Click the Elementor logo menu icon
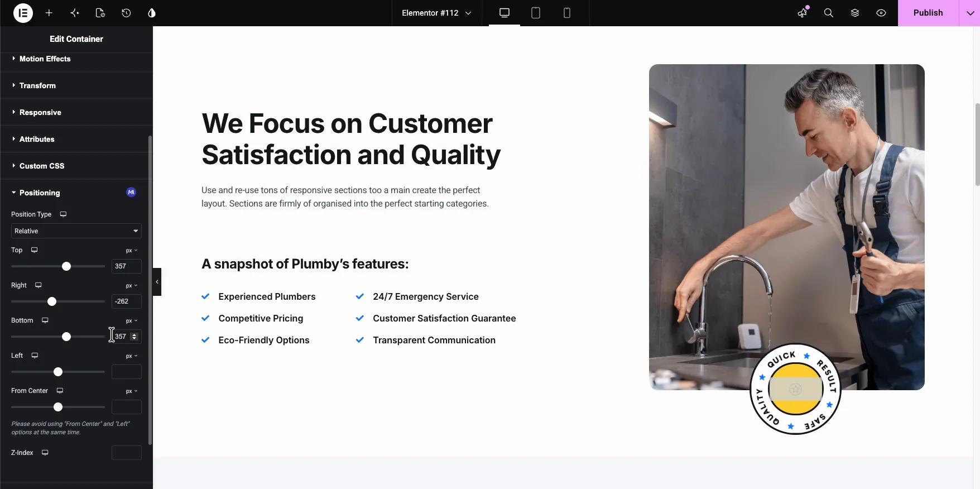 pos(23,13)
